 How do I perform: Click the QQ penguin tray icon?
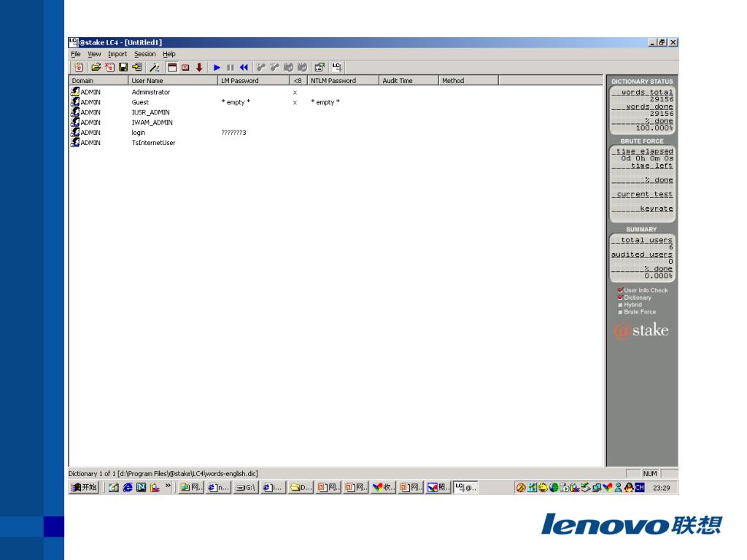coord(629,487)
